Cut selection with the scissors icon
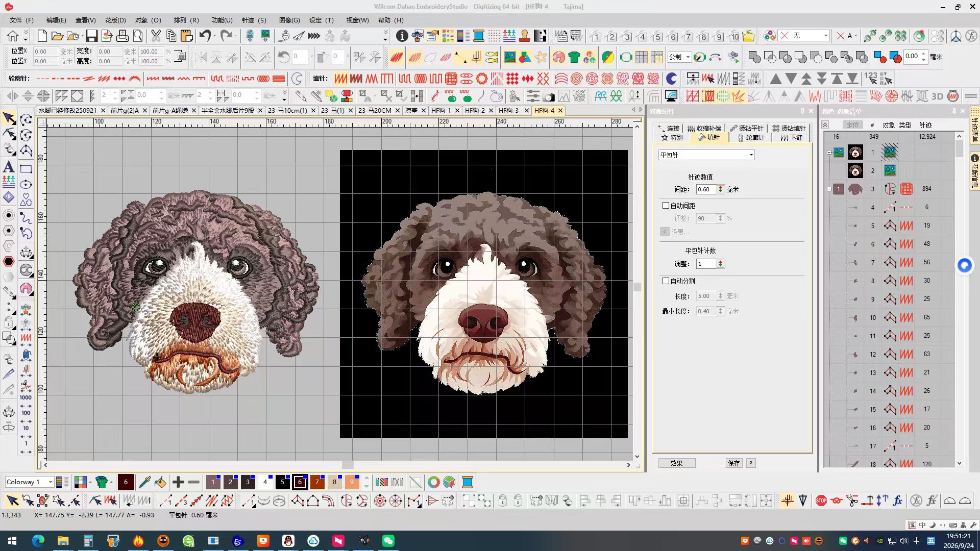Screen dimensions: 980x551 point(156,36)
